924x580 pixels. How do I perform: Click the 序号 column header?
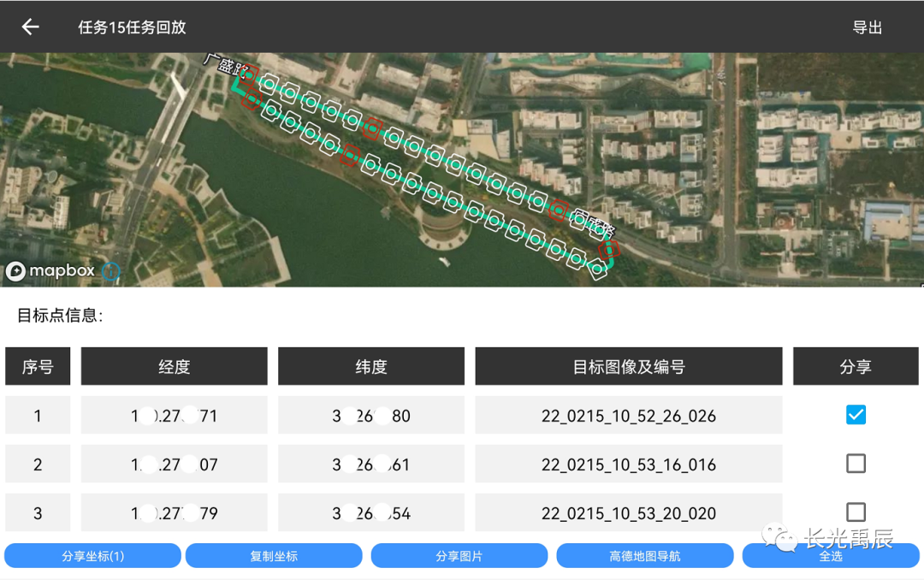(38, 367)
